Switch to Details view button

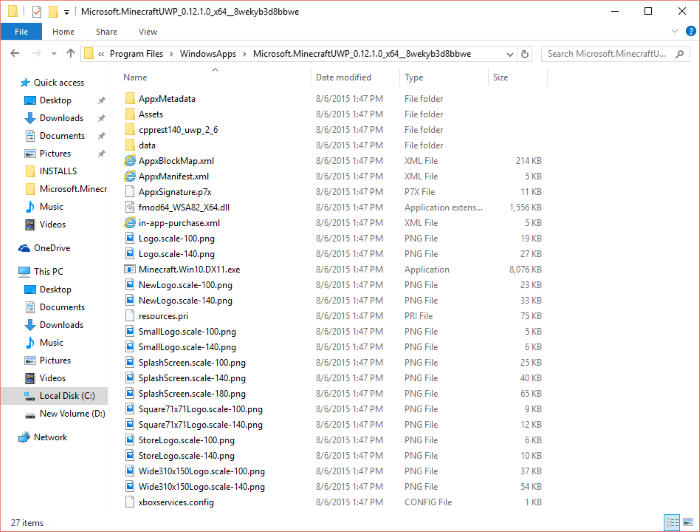(672, 522)
